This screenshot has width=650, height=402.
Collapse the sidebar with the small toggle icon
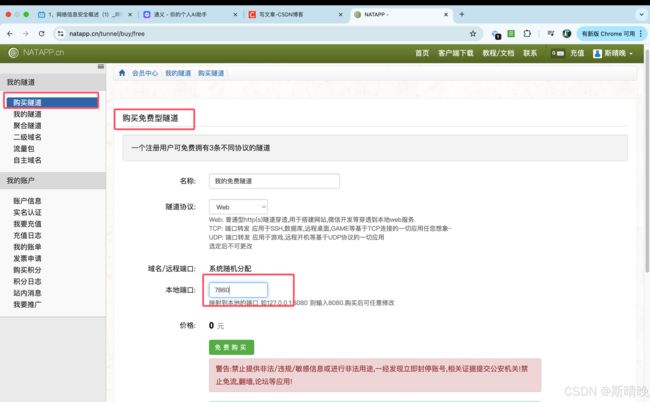click(100, 66)
